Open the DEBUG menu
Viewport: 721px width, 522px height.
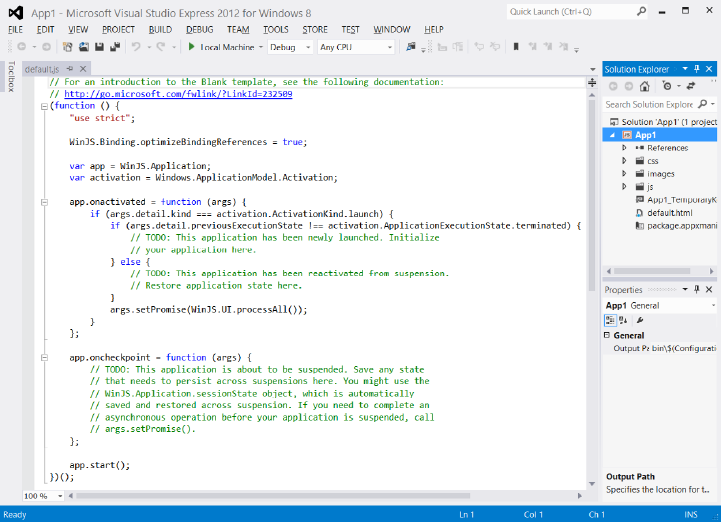click(200, 29)
